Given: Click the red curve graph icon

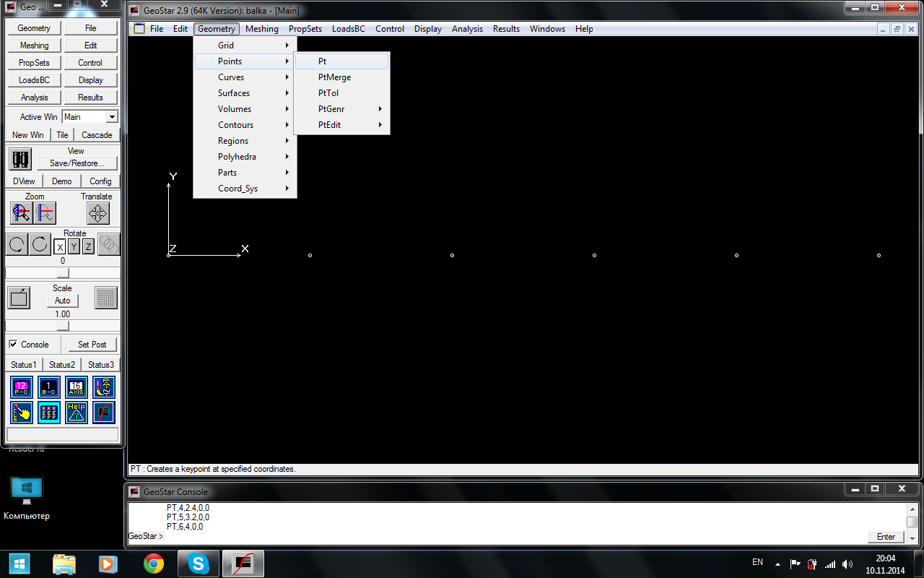Looking at the screenshot, I should [104, 413].
